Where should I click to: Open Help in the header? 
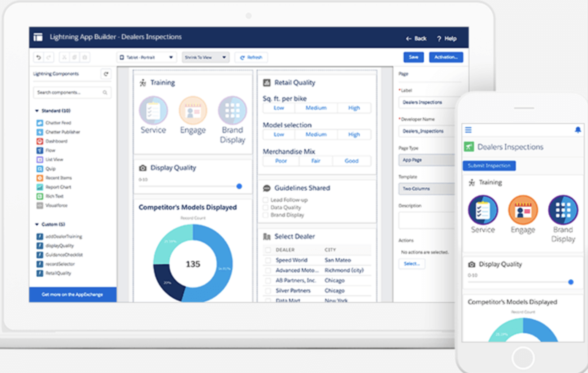(x=447, y=38)
